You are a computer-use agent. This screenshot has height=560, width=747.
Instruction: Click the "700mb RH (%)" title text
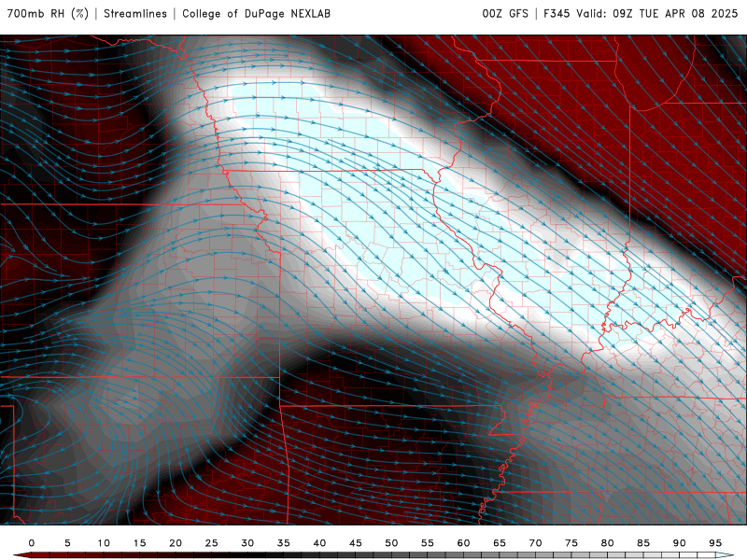point(48,13)
